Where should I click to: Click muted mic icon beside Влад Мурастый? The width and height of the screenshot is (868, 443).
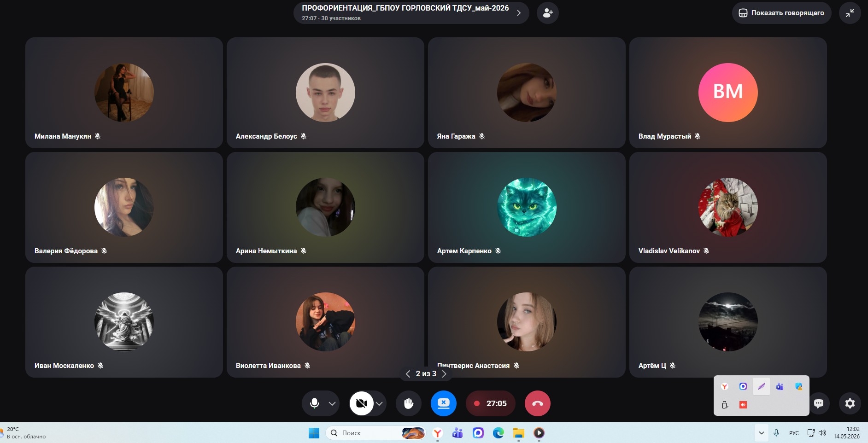(698, 136)
